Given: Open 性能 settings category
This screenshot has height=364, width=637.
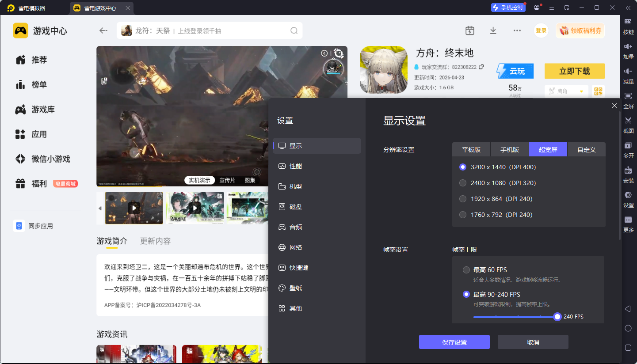Looking at the screenshot, I should coord(317,166).
